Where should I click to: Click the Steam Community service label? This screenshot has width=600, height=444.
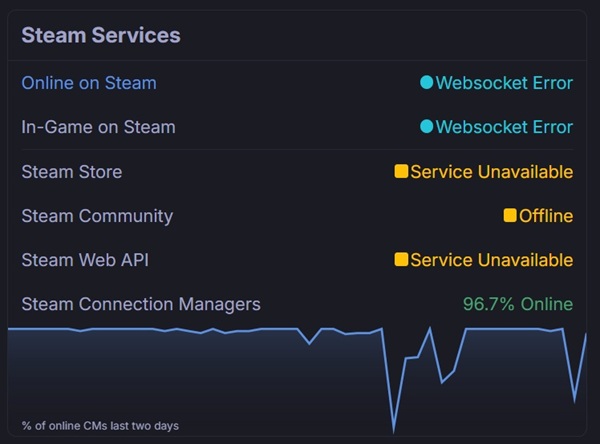click(x=97, y=216)
